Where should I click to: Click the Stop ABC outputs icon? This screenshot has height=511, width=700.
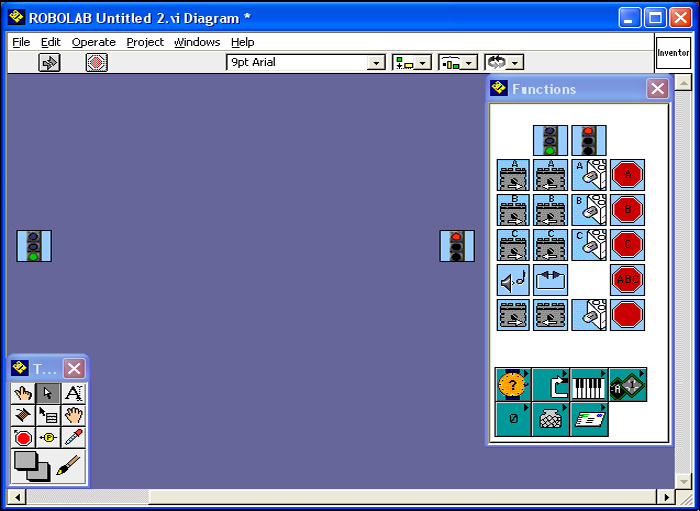coord(627,280)
